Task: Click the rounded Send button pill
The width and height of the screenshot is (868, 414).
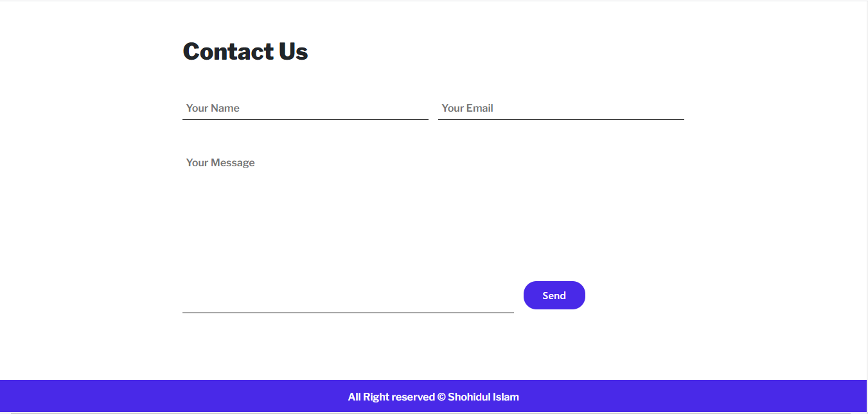Action: point(554,295)
